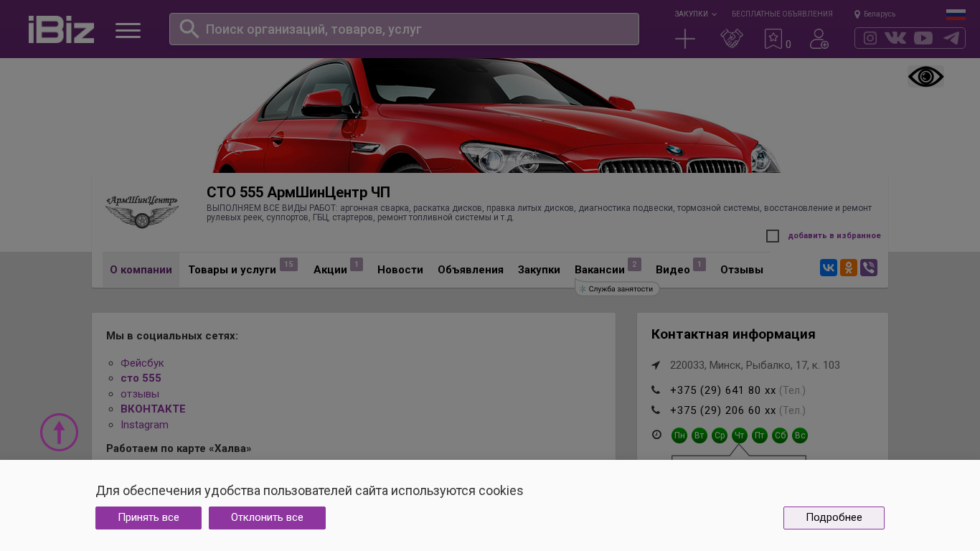Click the АрмШинЦентр company logo
980x551 pixels.
click(x=142, y=211)
